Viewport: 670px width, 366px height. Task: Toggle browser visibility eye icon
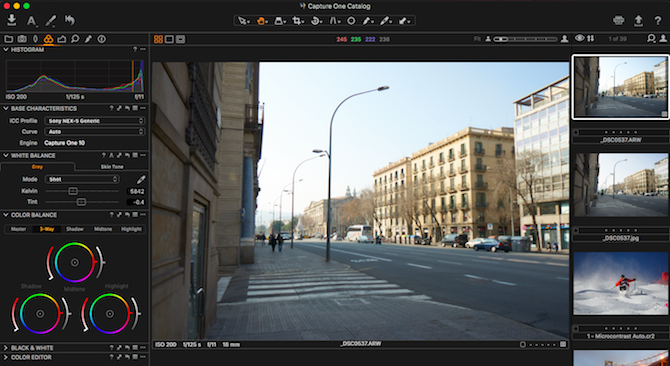click(x=579, y=38)
